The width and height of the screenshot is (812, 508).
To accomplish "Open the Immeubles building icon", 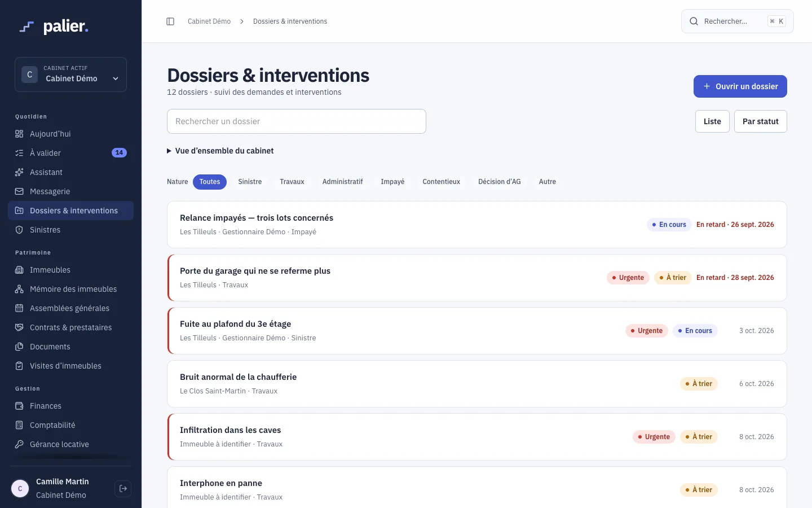I will click(19, 270).
